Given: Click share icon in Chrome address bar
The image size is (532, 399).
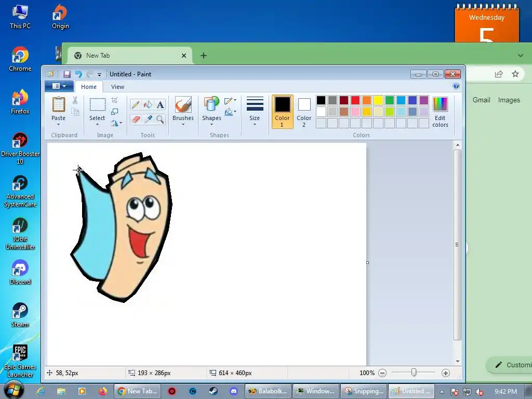Looking at the screenshot, I should tap(498, 74).
